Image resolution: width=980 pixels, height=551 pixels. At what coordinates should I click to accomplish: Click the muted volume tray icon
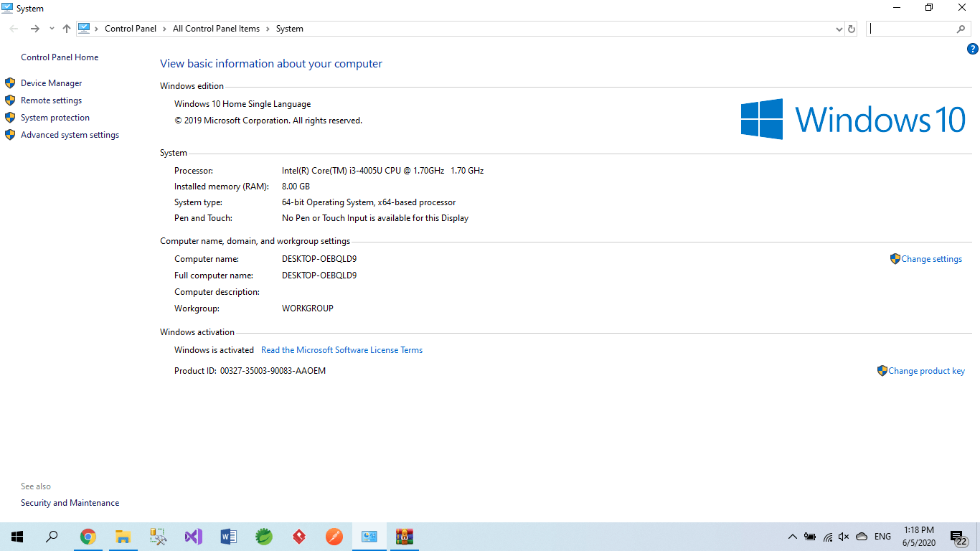tap(844, 537)
